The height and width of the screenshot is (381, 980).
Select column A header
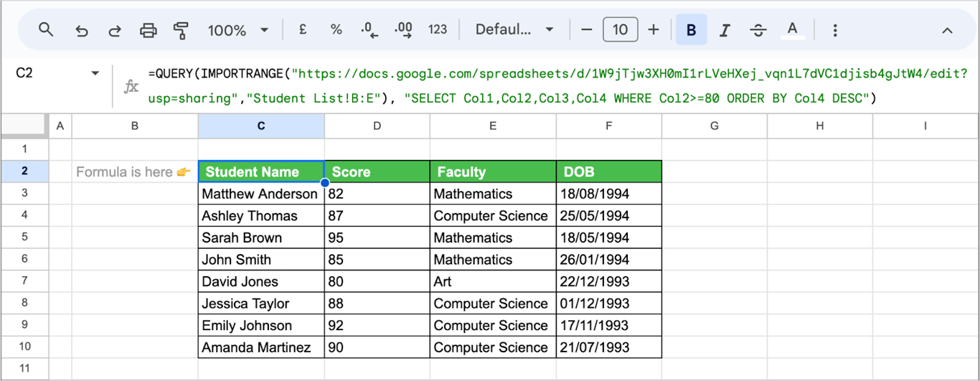tap(60, 126)
